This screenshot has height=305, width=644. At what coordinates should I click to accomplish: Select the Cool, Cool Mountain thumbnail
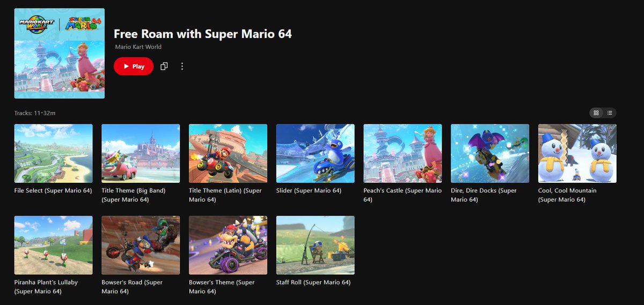pyautogui.click(x=577, y=153)
